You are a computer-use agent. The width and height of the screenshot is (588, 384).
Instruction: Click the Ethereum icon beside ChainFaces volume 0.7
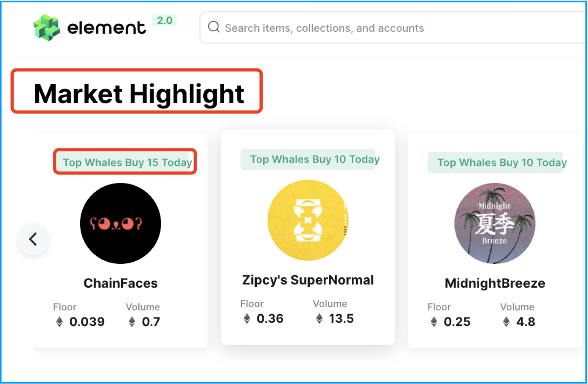[x=132, y=321]
